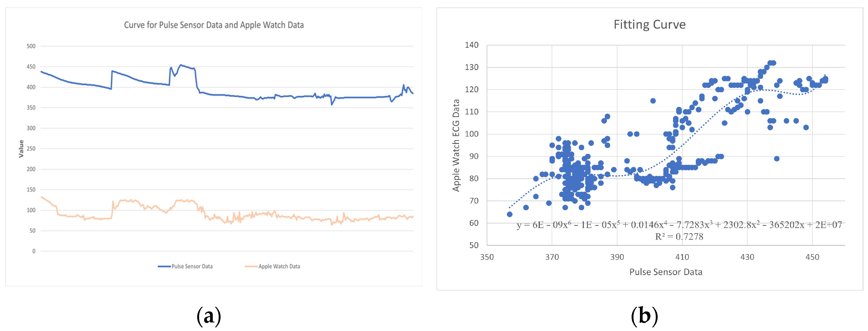Image resolution: width=868 pixels, height=331 pixels.
Task: Click the 0 tick on left chart y-axis
Action: click(x=34, y=251)
